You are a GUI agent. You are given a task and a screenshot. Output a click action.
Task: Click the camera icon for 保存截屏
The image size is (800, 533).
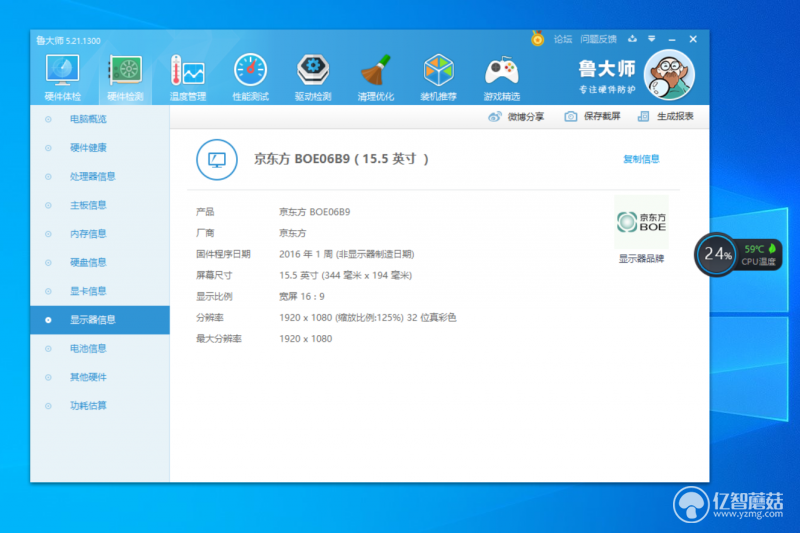(570, 117)
